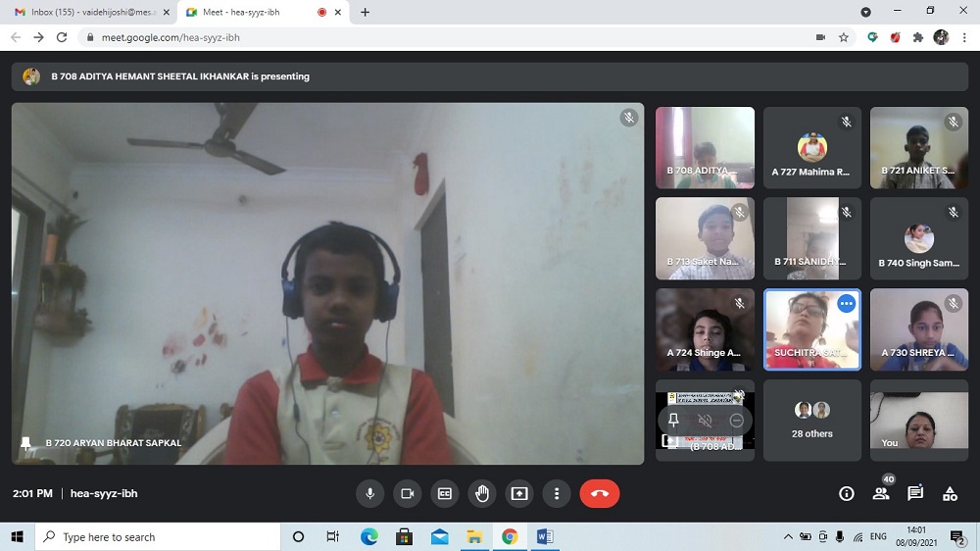Open meeting details info icon
Viewport: 980px width, 551px height.
(x=847, y=493)
